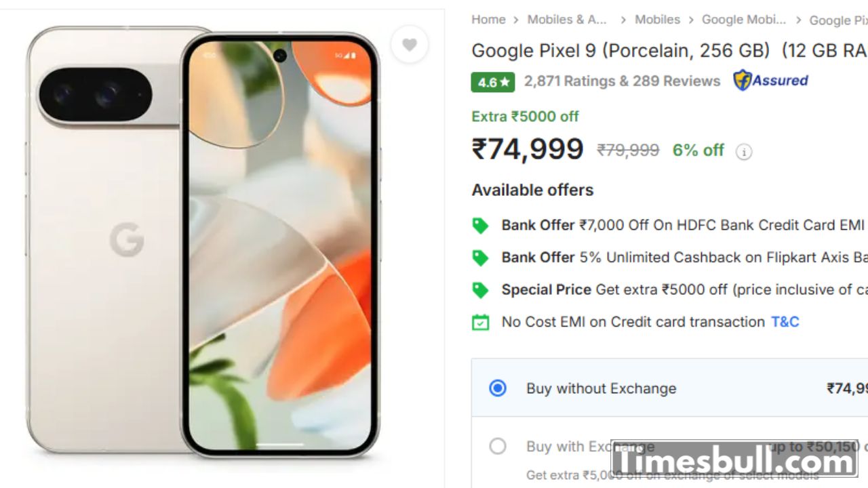This screenshot has height=488, width=868.
Task: Click the green tag icon next to HDFC Bank Offer
Action: pyautogui.click(x=480, y=226)
